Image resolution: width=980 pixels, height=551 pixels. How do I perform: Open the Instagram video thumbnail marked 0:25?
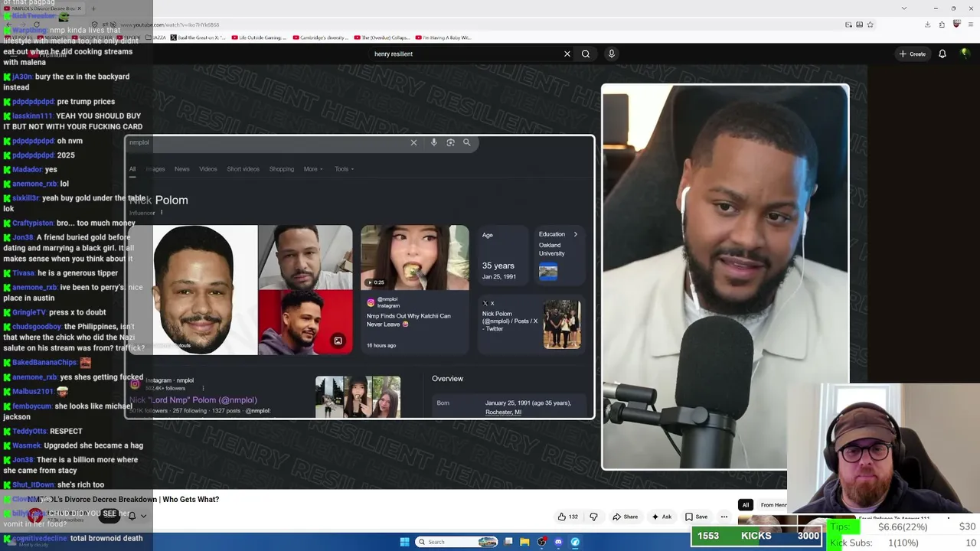click(415, 258)
